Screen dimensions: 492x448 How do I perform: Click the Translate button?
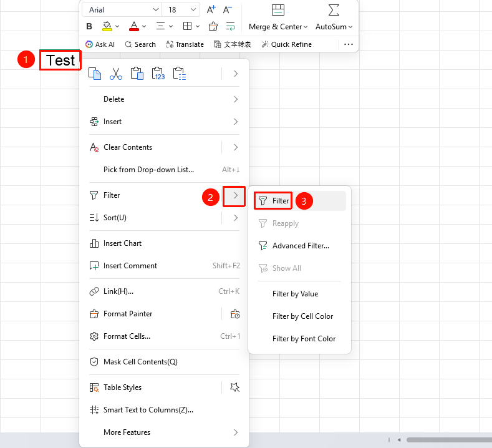click(185, 44)
